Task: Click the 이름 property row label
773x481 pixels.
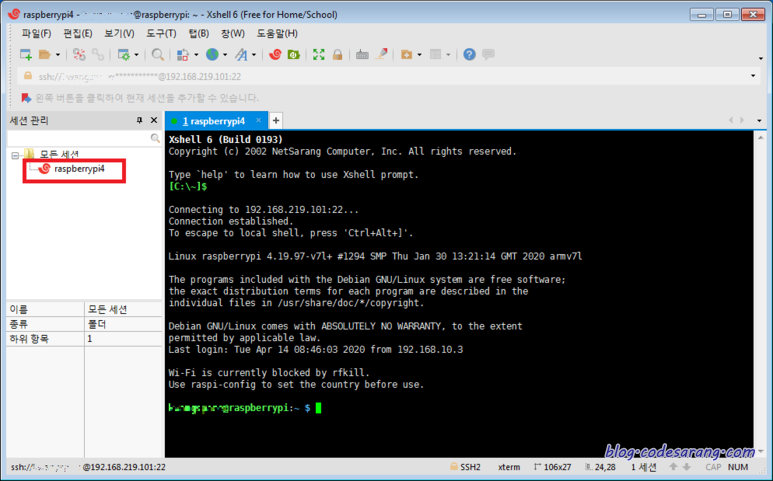Action: pos(19,309)
